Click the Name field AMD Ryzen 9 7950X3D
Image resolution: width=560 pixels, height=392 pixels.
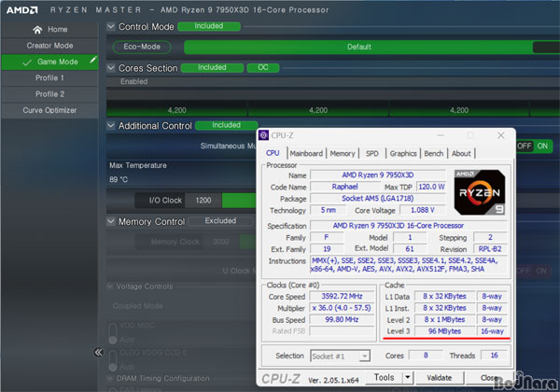tap(378, 175)
